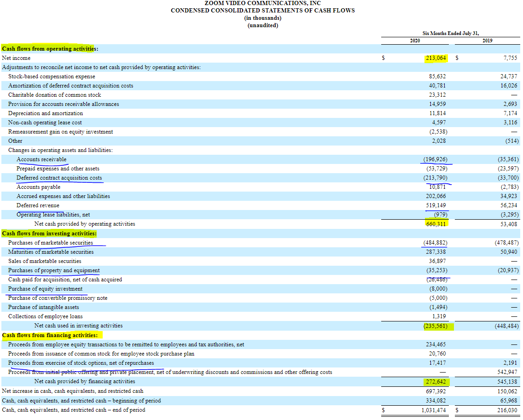Select 'Cash paid for acquisition, net of cash acquired'
This screenshot has height=420, width=523.
click(65, 280)
